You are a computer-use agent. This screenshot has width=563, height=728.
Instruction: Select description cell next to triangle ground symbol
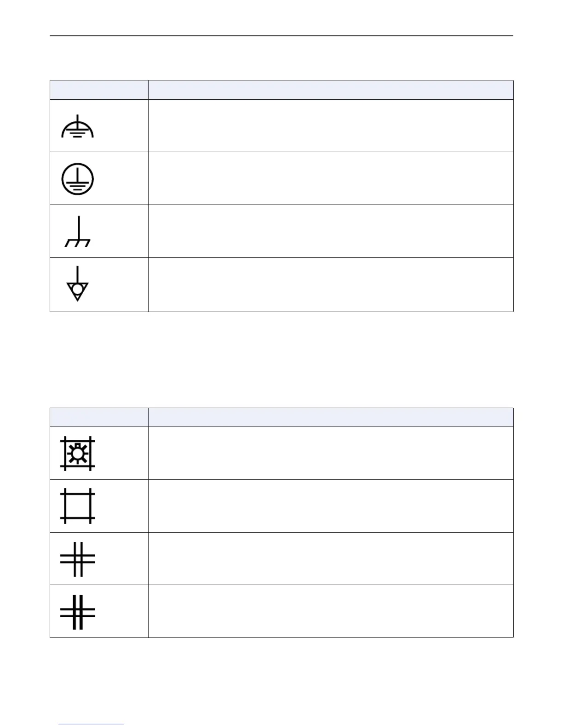(331, 285)
